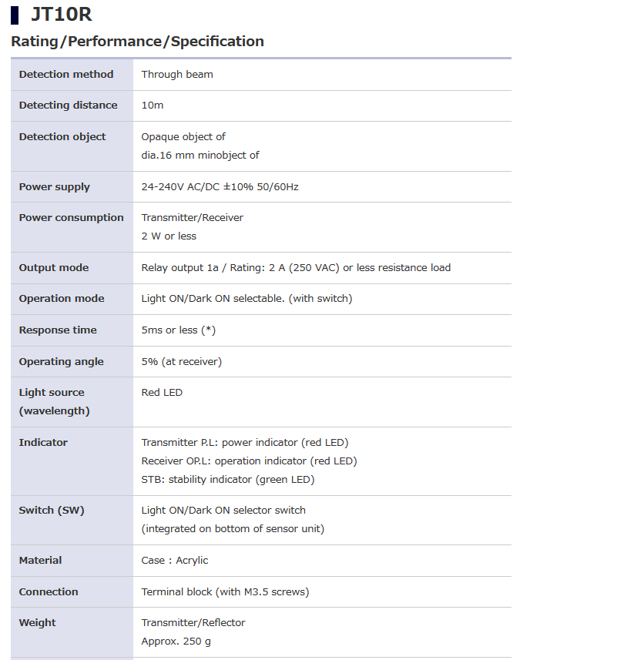Click the Rating/Performance/Specification section title
The width and height of the screenshot is (644, 660).
point(137,42)
